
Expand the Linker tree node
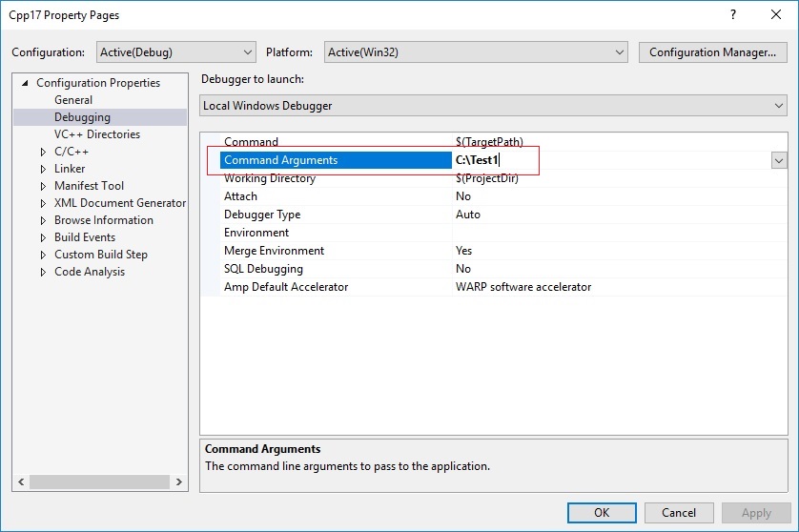pyautogui.click(x=43, y=169)
